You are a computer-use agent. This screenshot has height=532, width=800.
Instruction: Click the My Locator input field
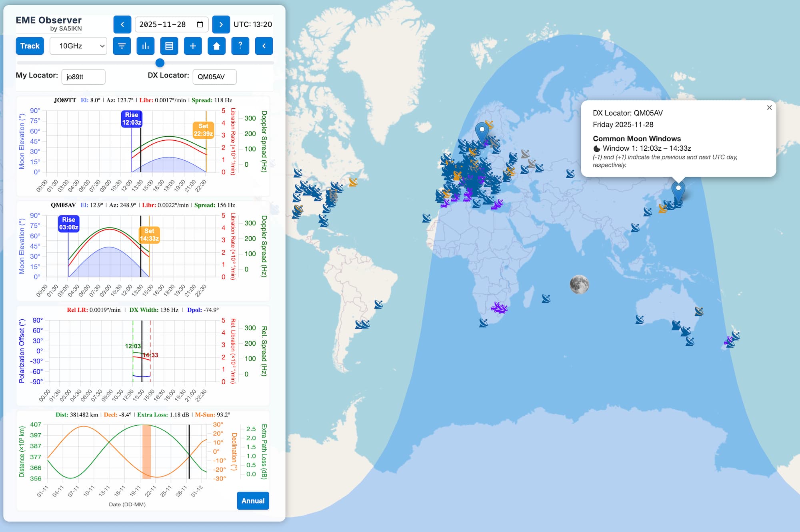coord(83,77)
